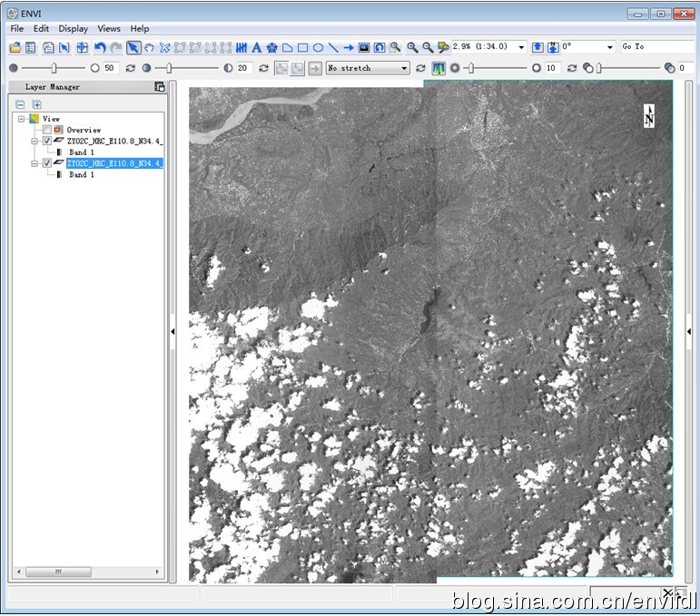The image size is (700, 616).
Task: Click the Open file folder icon
Action: pyautogui.click(x=15, y=47)
